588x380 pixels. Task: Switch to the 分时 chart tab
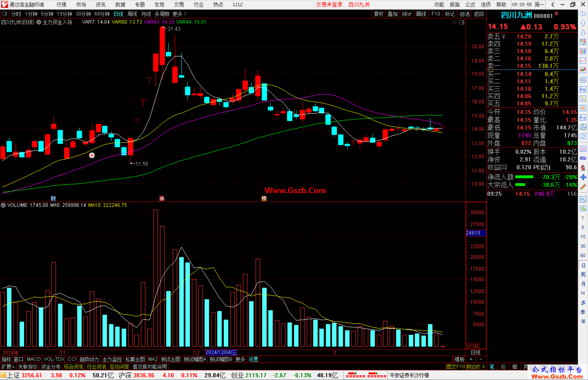click(x=16, y=14)
